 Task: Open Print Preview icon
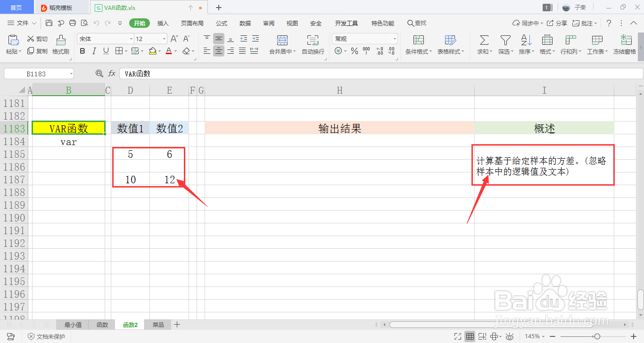84,23
